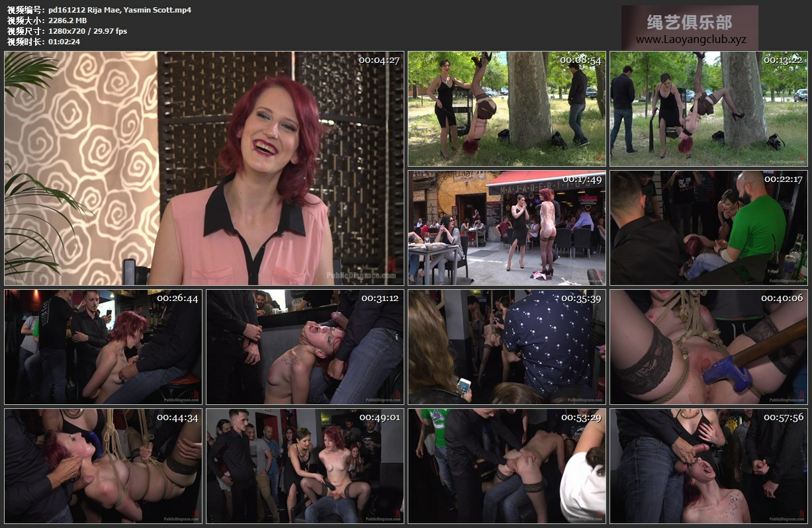Click the thumbnail at 00:57:56
The image size is (812, 528).
[x=708, y=466]
